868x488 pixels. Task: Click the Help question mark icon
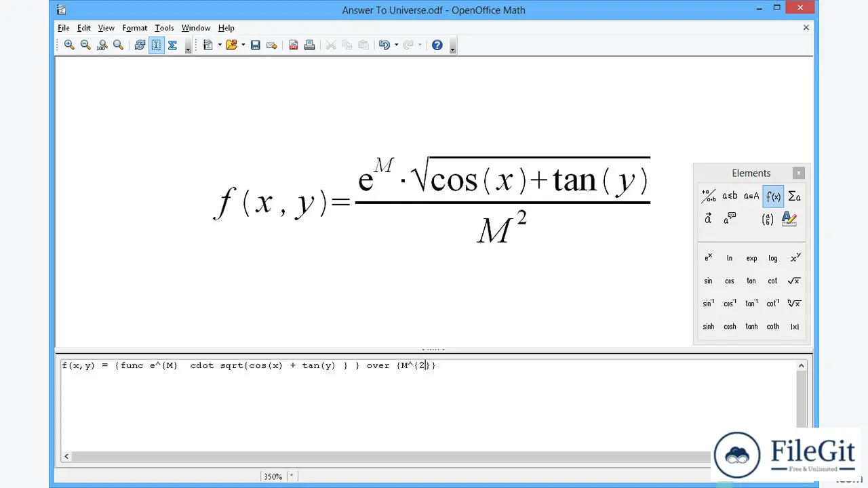437,45
